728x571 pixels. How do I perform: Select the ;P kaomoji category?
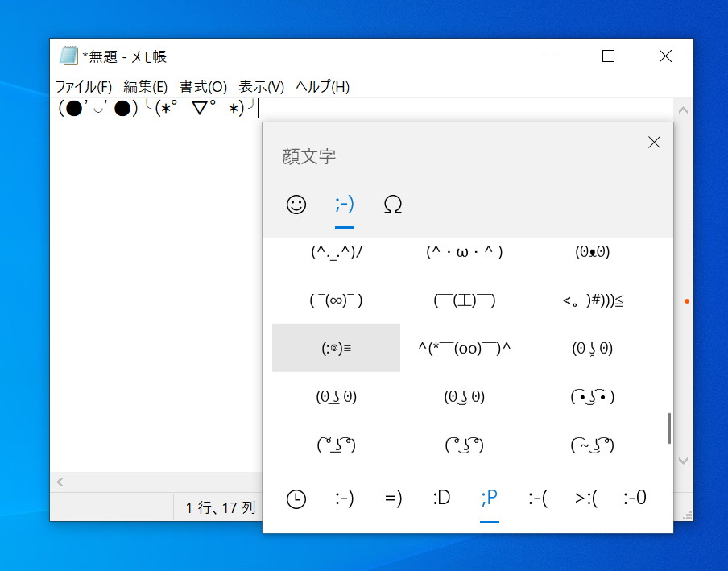(x=490, y=498)
